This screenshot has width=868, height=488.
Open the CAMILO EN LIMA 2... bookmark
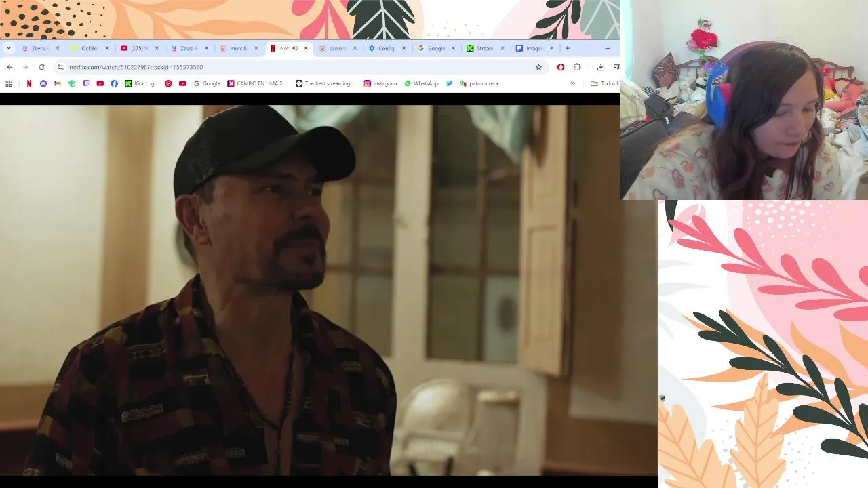coord(257,83)
